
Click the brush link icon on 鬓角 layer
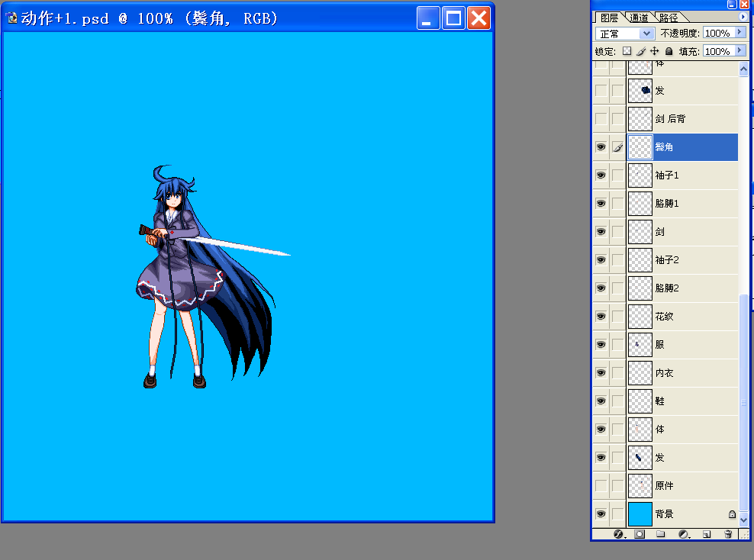click(618, 147)
